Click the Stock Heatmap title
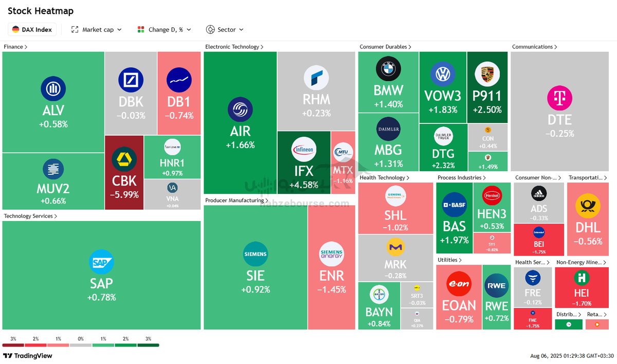Viewport: 617px width, 364px height. pyautogui.click(x=41, y=11)
